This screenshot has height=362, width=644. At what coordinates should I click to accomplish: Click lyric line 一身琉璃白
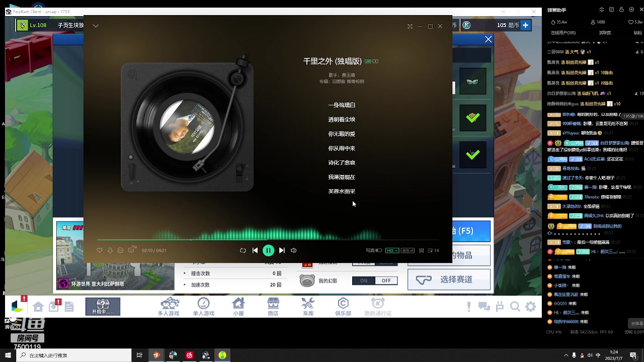[342, 105]
